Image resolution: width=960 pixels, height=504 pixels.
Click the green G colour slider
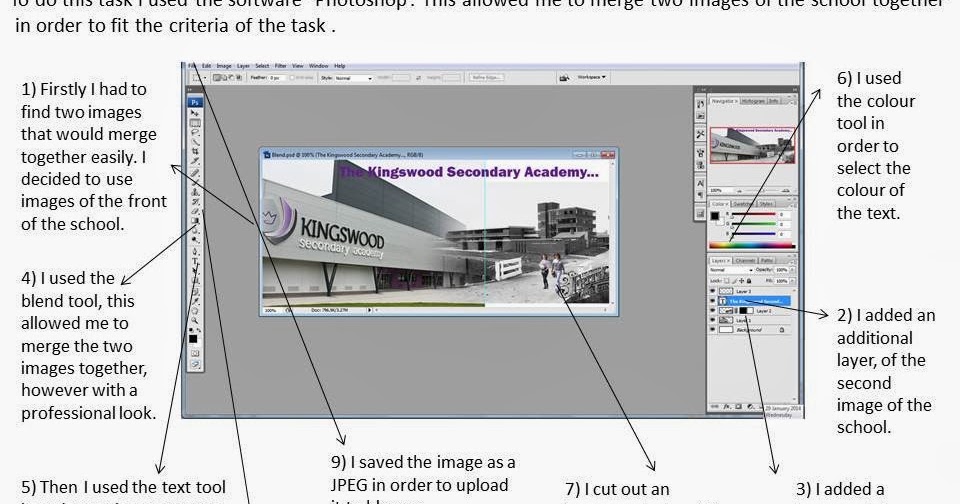[x=755, y=224]
